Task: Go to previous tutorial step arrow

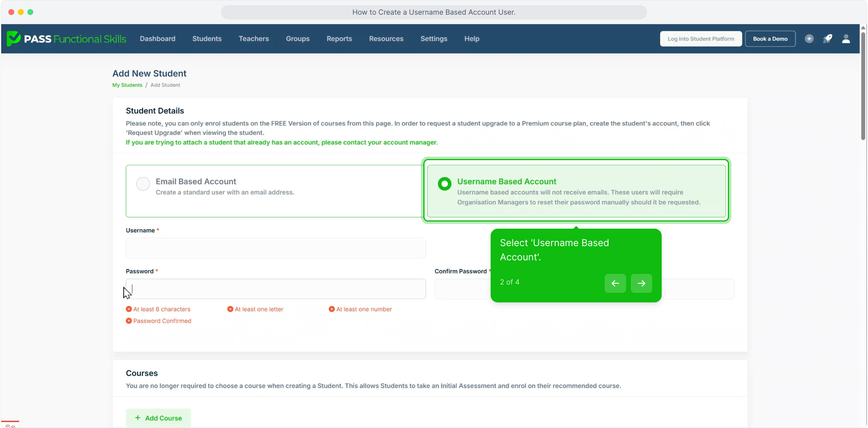Action: 615,283
